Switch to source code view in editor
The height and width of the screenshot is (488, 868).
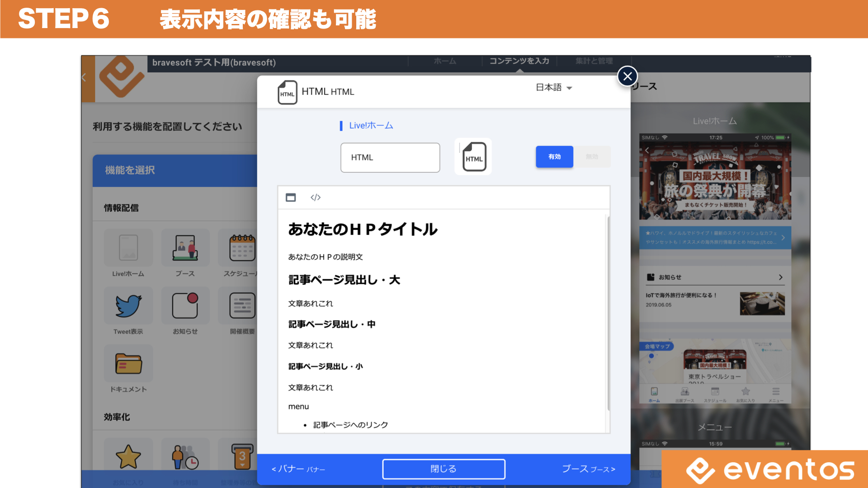[x=316, y=197]
